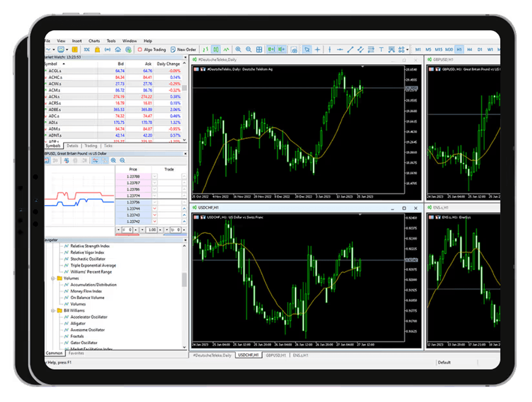Screen dimensions: 532x402
Task: Insert a vertical line
Action: (331, 49)
